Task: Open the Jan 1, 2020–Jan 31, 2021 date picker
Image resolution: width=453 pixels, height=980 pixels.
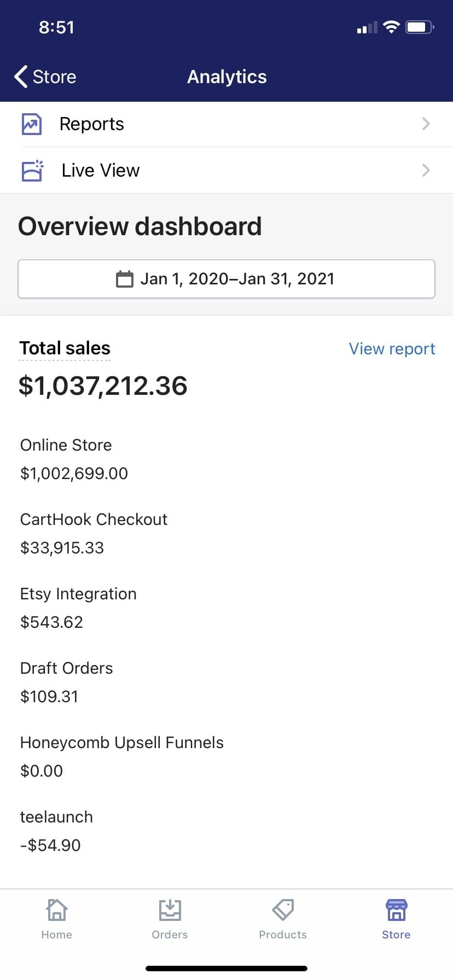Action: coord(226,279)
